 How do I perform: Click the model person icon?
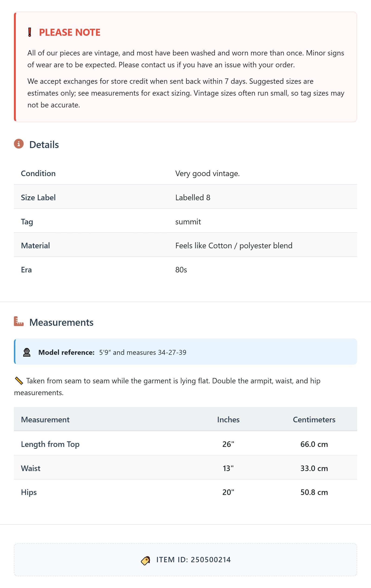(27, 352)
